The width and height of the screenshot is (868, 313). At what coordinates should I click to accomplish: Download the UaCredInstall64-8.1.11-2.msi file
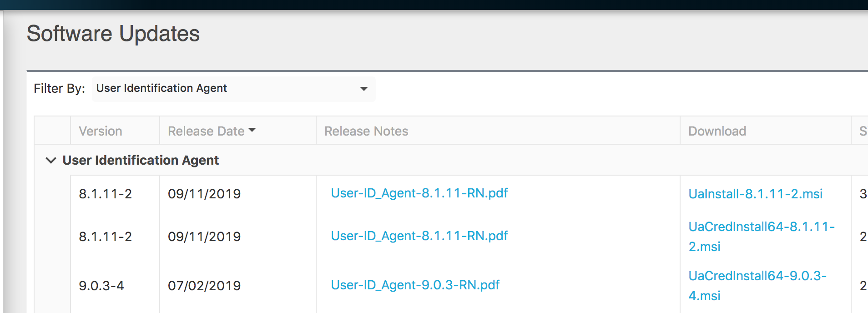(761, 227)
